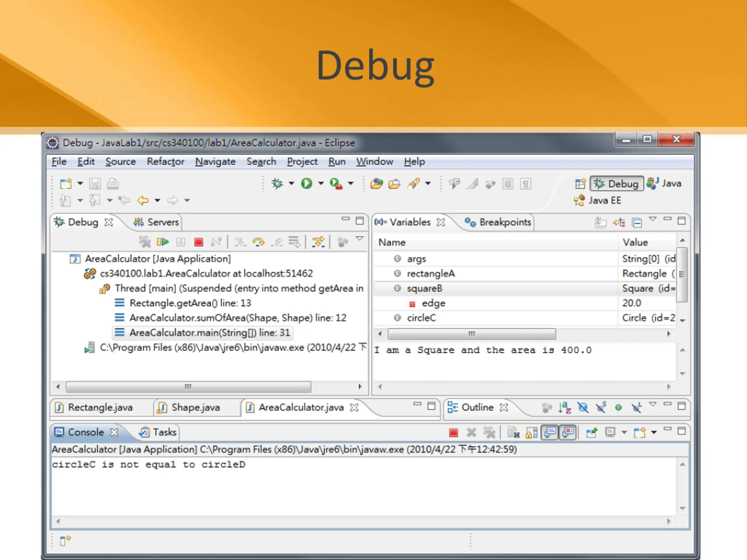Click the Run External Tools icon
Image resolution: width=747 pixels, height=560 pixels.
[x=336, y=184]
